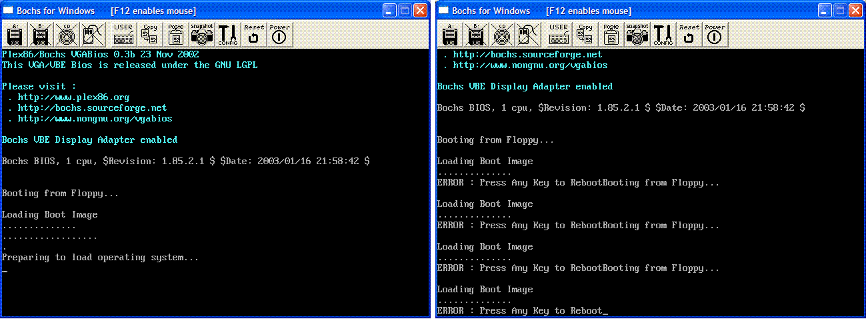
Task: Open CONFIG tools in left Bochs window
Action: pos(228,34)
